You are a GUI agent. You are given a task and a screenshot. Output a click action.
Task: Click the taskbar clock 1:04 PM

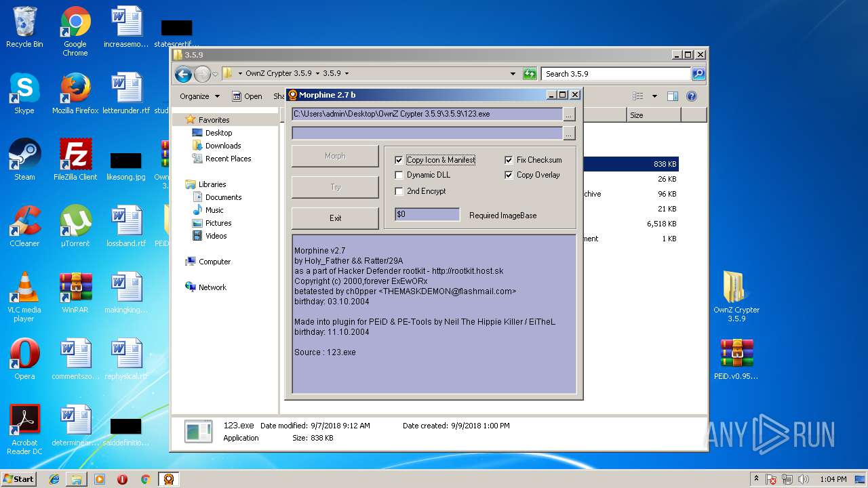[x=833, y=479]
